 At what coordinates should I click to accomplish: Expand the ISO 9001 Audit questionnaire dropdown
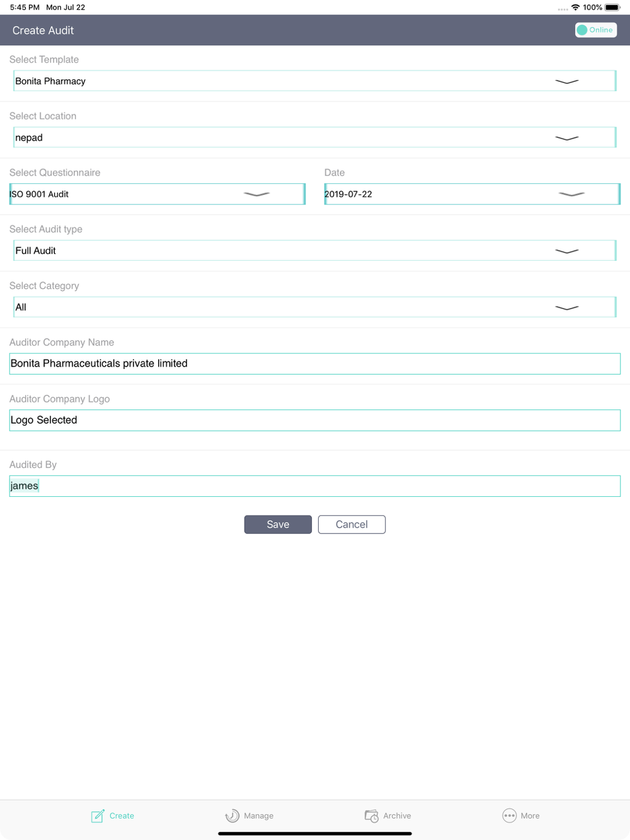pos(157,194)
